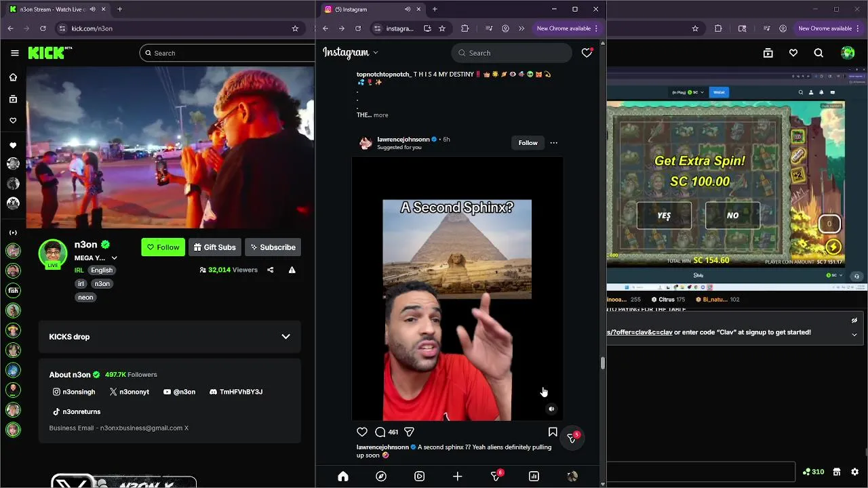The height and width of the screenshot is (488, 868).
Task: Bookmark the Instagram page with star
Action: tap(442, 28)
